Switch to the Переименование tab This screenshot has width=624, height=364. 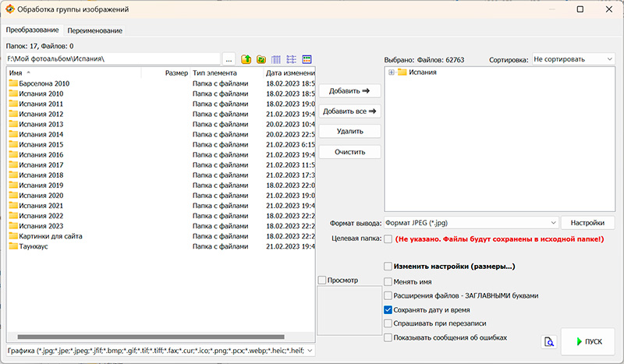point(95,30)
